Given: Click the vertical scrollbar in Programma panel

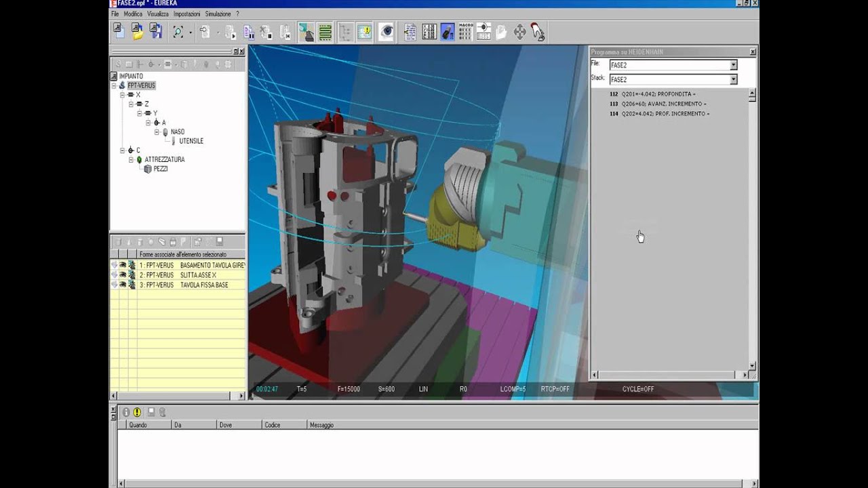Looking at the screenshot, I should pos(752,229).
